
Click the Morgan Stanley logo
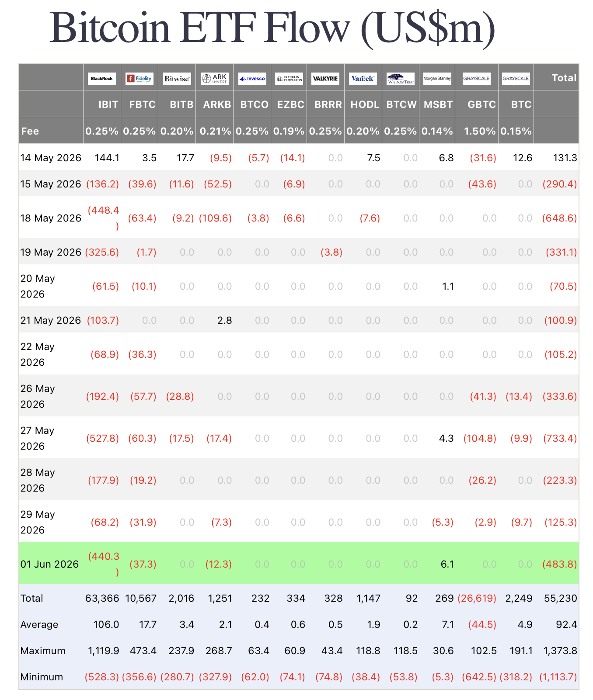tap(437, 79)
